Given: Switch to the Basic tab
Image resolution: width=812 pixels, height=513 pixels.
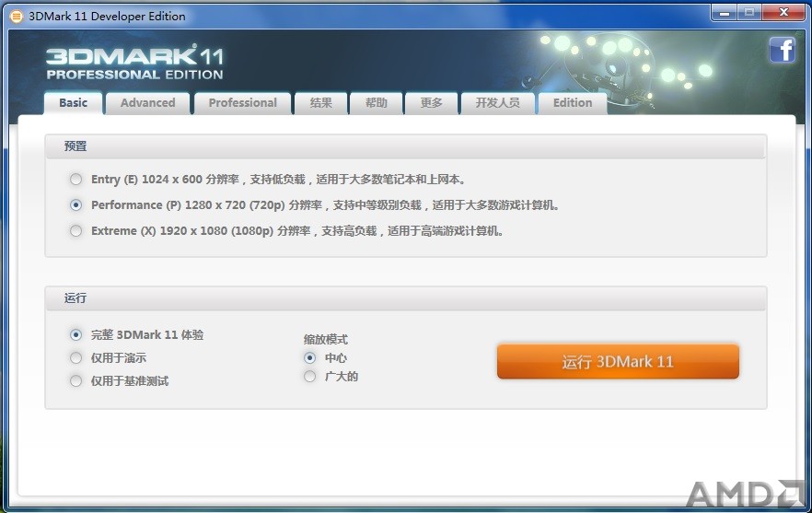Looking at the screenshot, I should [73, 103].
